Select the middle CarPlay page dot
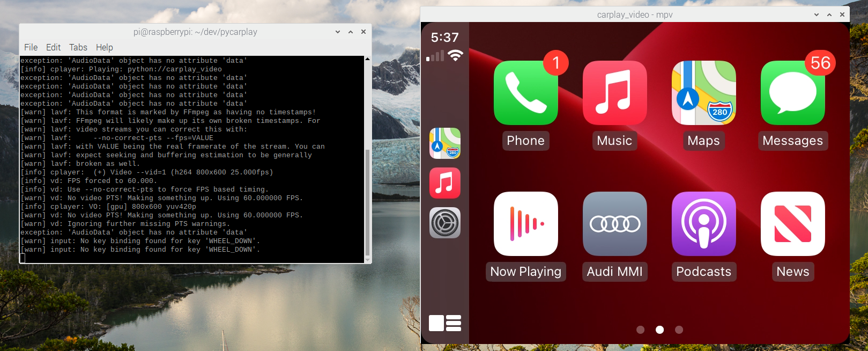 pyautogui.click(x=659, y=330)
